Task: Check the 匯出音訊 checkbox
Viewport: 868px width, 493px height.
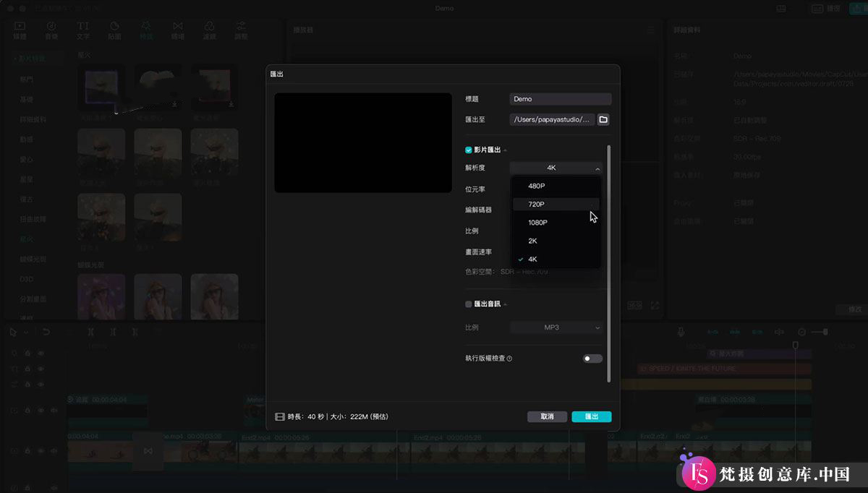Action: click(x=469, y=304)
